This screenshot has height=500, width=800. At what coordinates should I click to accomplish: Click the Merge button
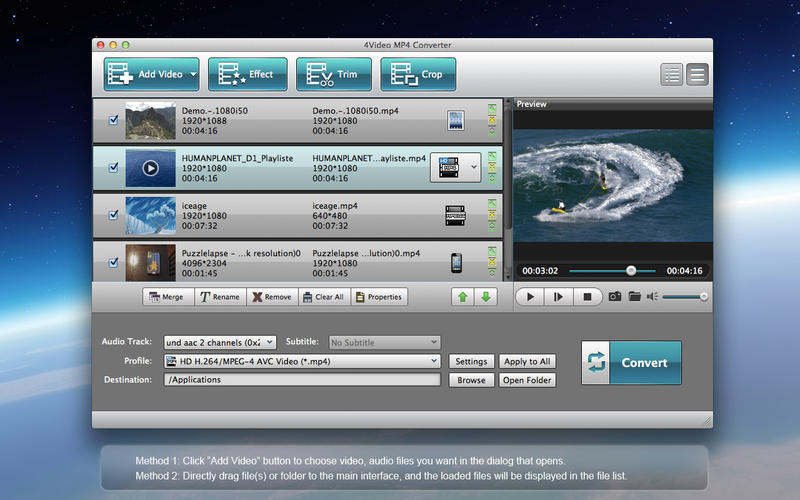tap(166, 296)
